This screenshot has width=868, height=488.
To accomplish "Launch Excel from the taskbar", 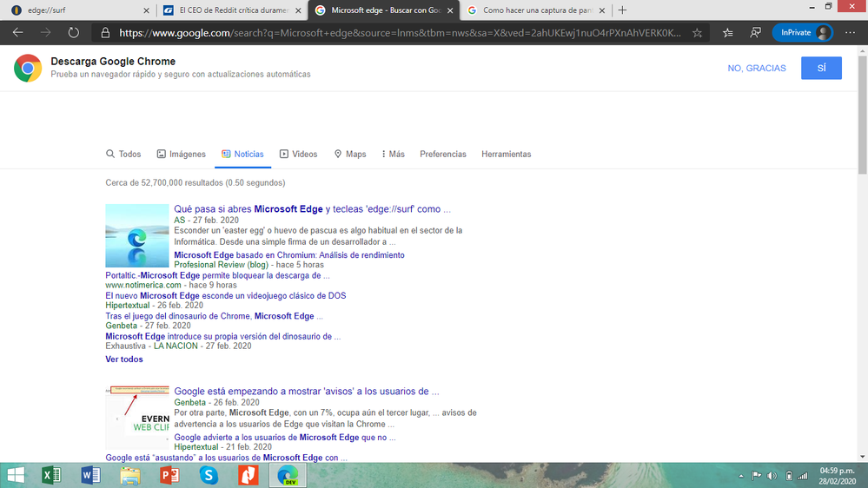I will (51, 475).
